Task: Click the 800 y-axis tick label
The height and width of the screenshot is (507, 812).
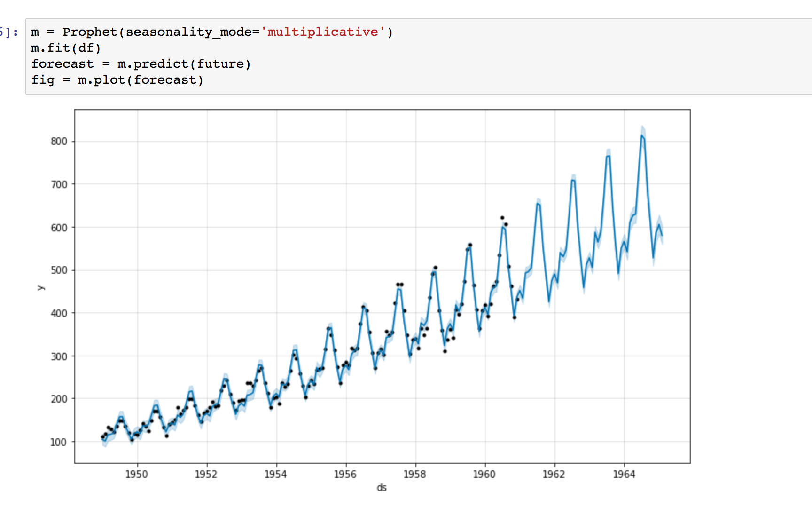Action: click(59, 142)
